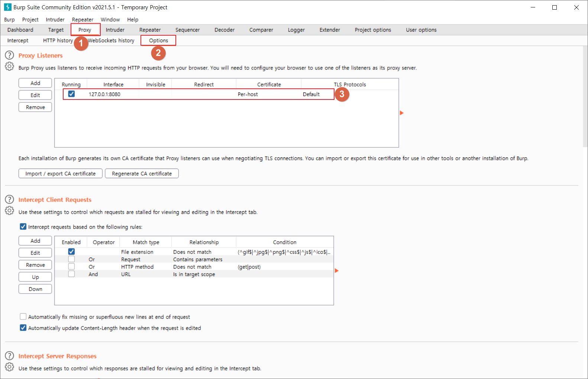Enable automatically fix missing new lines option
This screenshot has height=379, width=588.
pos(23,317)
